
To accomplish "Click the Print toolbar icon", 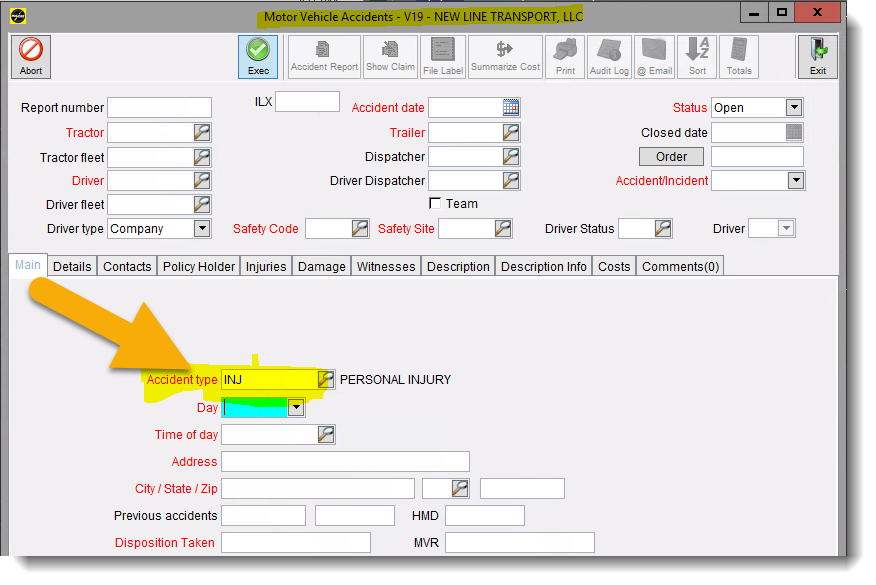I will point(565,56).
